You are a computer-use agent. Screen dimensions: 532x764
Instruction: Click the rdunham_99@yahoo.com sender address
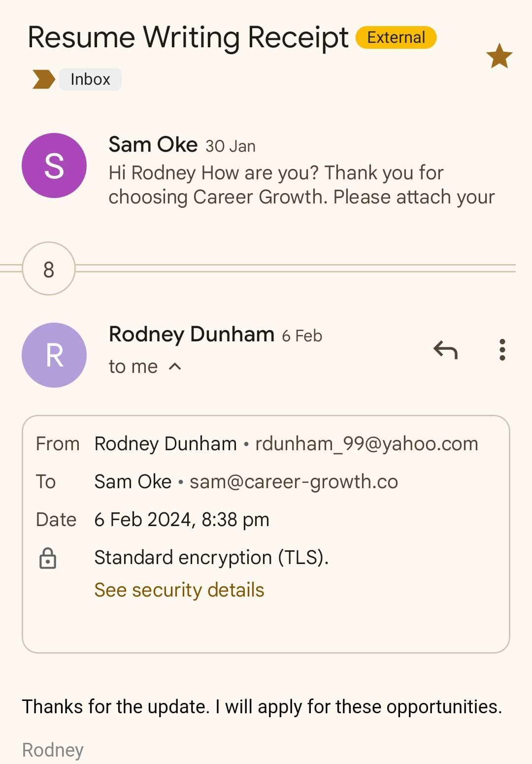[x=366, y=444]
